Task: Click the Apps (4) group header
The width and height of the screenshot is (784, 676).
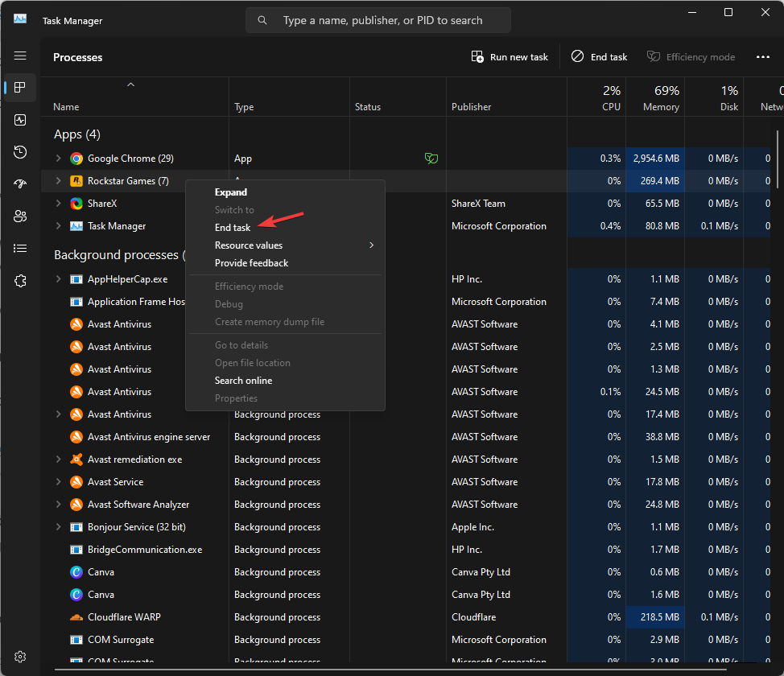Action: pyautogui.click(x=77, y=134)
